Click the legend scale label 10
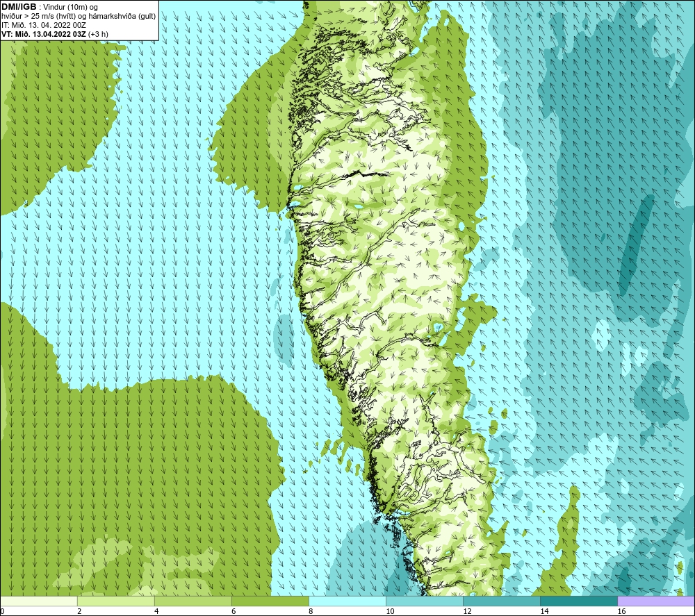The width and height of the screenshot is (695, 616). click(390, 611)
